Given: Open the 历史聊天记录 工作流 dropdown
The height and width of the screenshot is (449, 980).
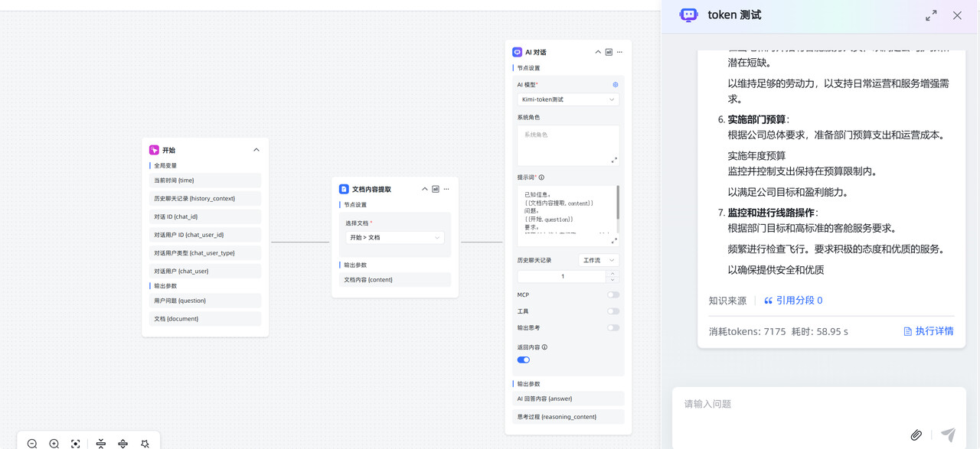Looking at the screenshot, I should coord(599,260).
